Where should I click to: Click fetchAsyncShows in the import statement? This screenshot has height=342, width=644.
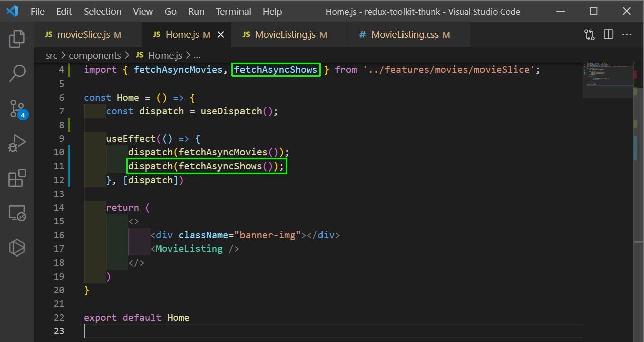tap(276, 70)
